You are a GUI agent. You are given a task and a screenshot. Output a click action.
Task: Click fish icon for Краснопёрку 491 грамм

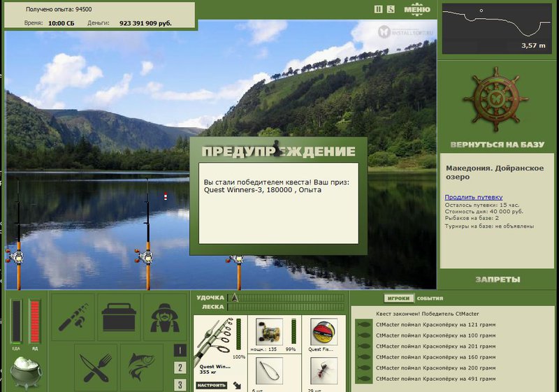point(363,379)
